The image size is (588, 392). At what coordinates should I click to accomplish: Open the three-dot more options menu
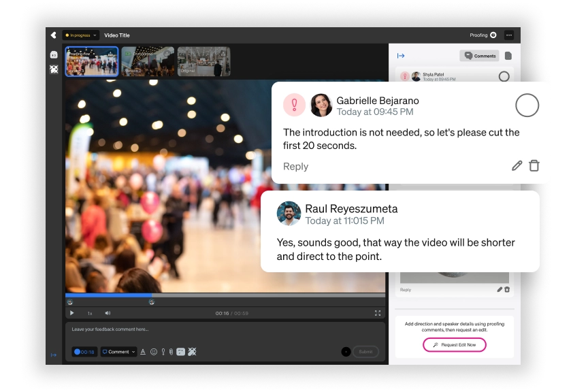coord(509,35)
